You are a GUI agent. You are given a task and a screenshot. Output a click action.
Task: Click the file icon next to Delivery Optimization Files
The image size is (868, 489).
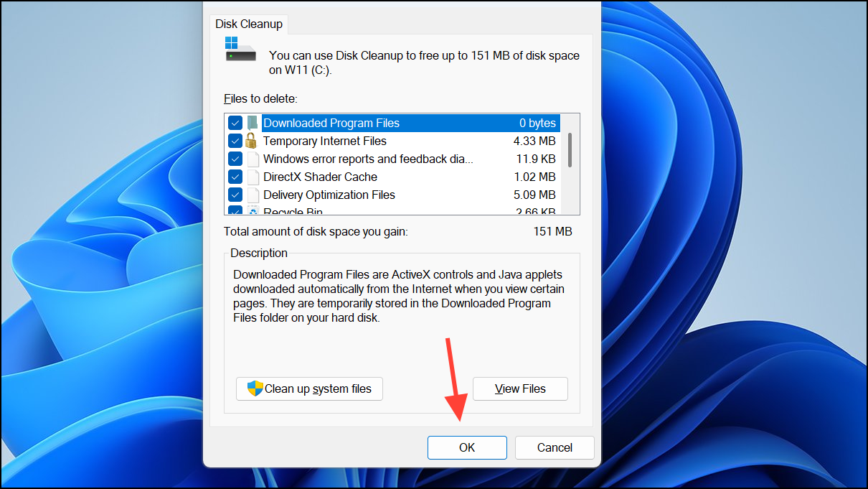253,195
